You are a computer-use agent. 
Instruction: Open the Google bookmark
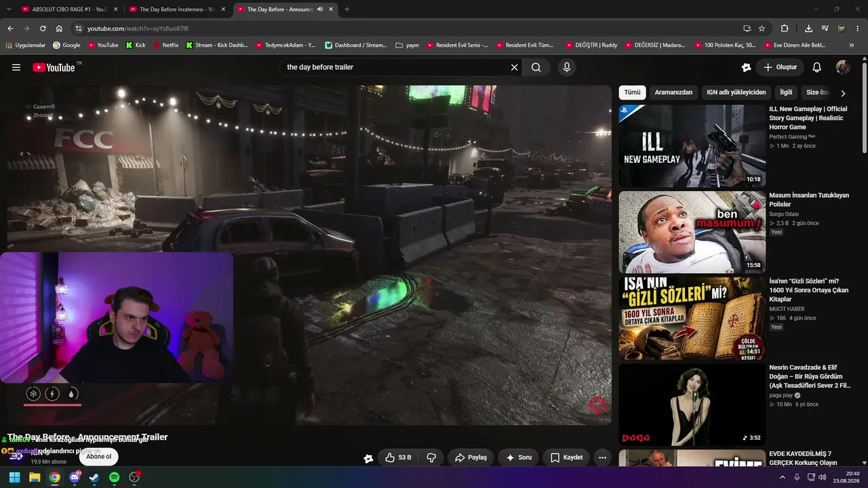click(x=66, y=45)
